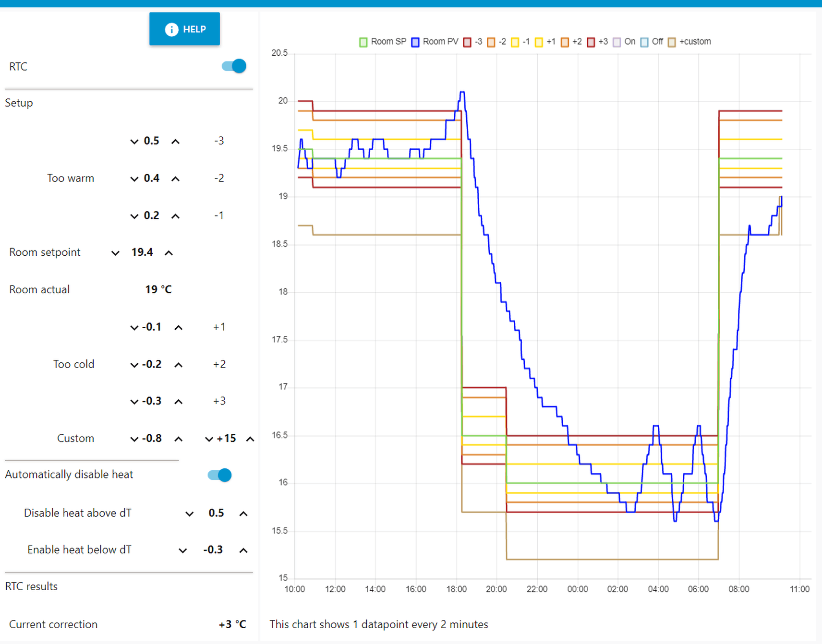Increase the -1 too warm offset value
Image resolution: width=822 pixels, height=644 pixels.
tap(176, 216)
